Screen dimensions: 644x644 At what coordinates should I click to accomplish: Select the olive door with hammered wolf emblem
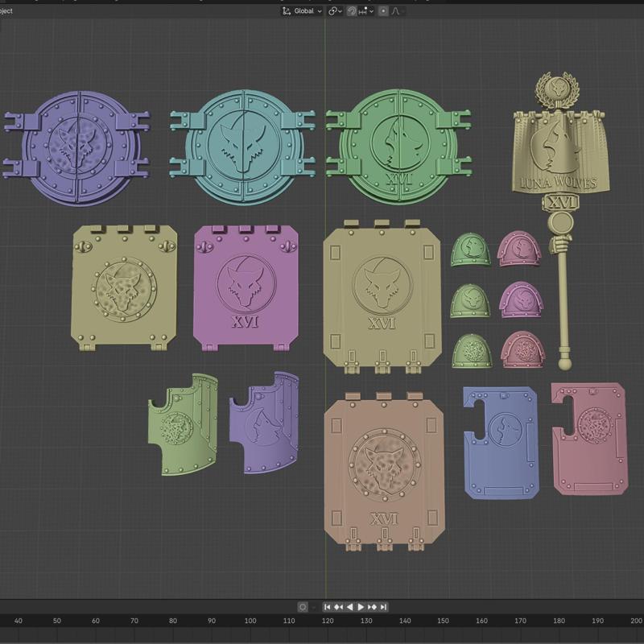pos(124,287)
